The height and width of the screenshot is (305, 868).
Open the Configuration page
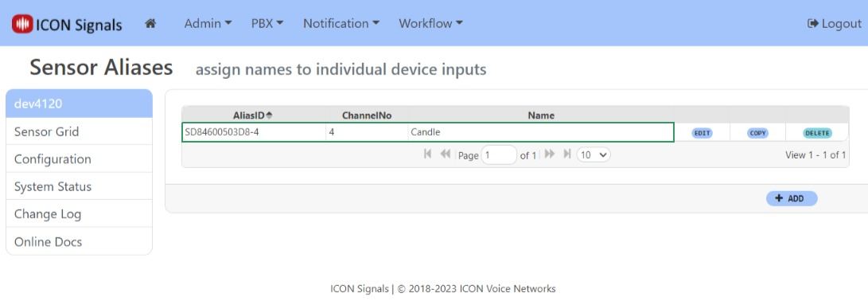coord(79,159)
